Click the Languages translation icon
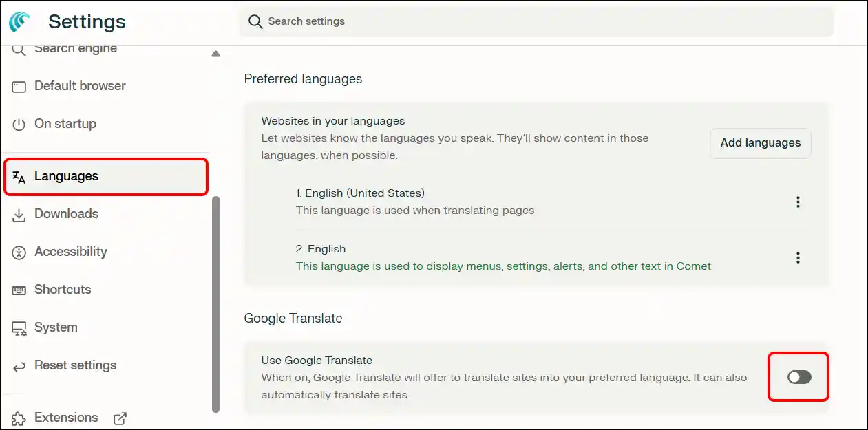This screenshot has height=430, width=868. (20, 176)
